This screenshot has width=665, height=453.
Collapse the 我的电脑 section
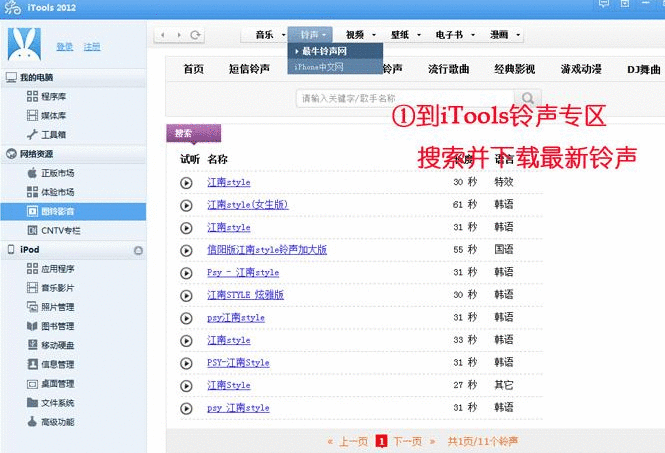73,77
